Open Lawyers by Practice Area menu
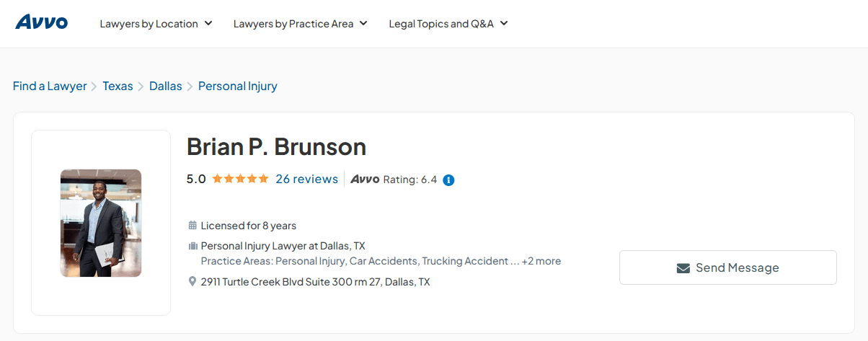Image resolution: width=868 pixels, height=341 pixels. coord(300,24)
